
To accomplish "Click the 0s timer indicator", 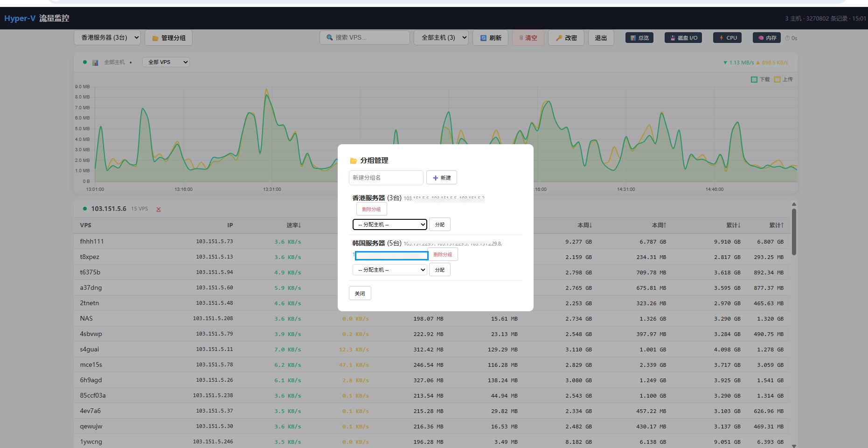I will [x=791, y=38].
